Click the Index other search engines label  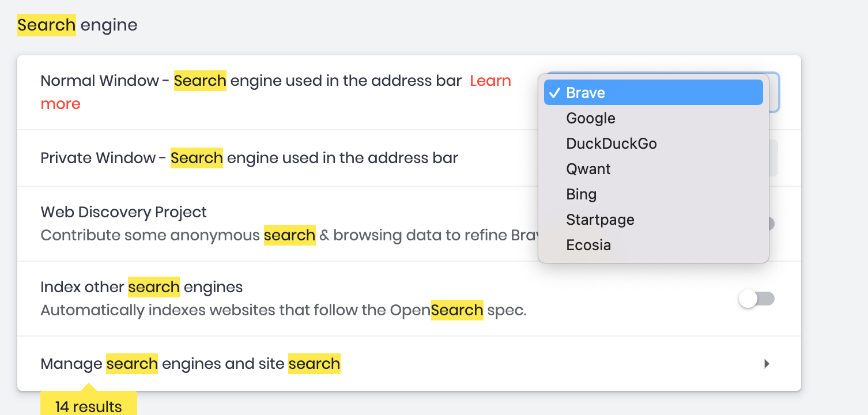(141, 286)
